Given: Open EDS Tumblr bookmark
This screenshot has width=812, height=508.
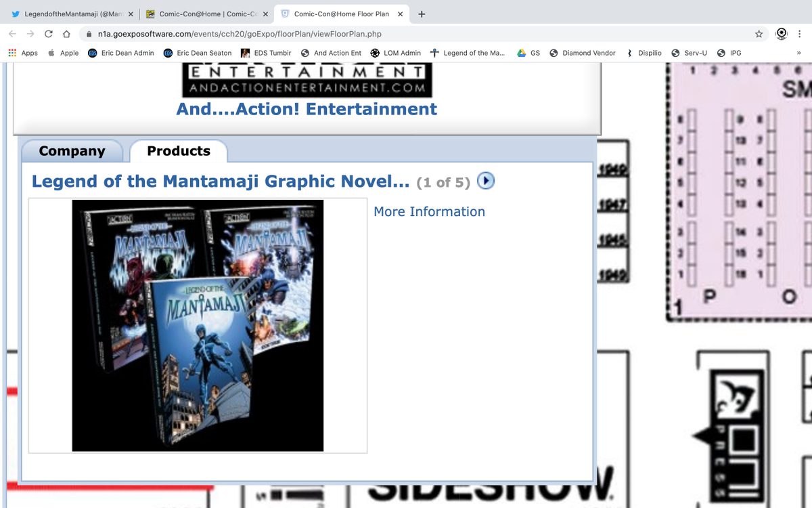Looking at the screenshot, I should click(267, 53).
